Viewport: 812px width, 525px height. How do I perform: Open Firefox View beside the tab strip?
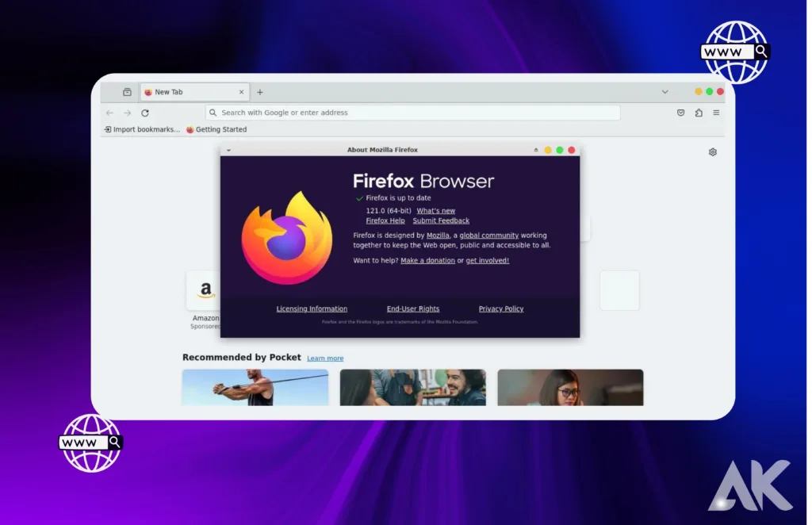click(126, 91)
